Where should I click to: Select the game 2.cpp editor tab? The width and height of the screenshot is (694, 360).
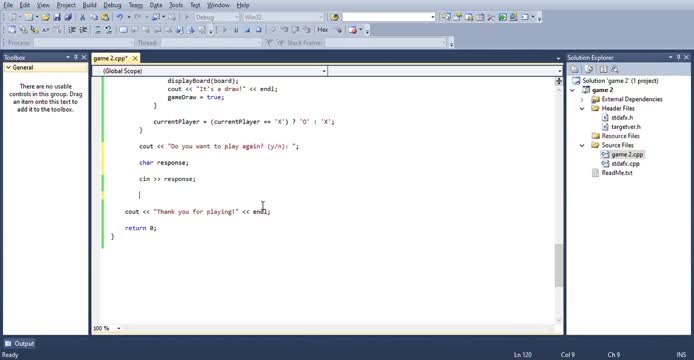(x=110, y=58)
